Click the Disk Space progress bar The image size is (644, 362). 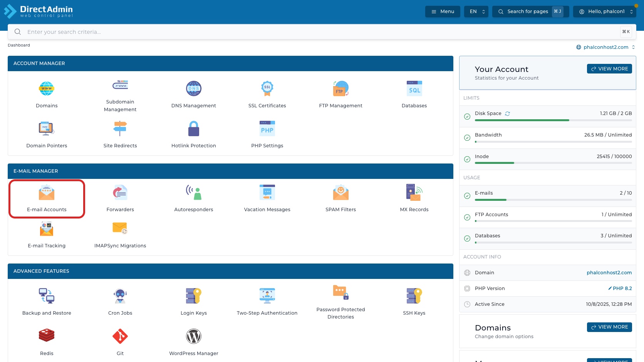coord(553,120)
